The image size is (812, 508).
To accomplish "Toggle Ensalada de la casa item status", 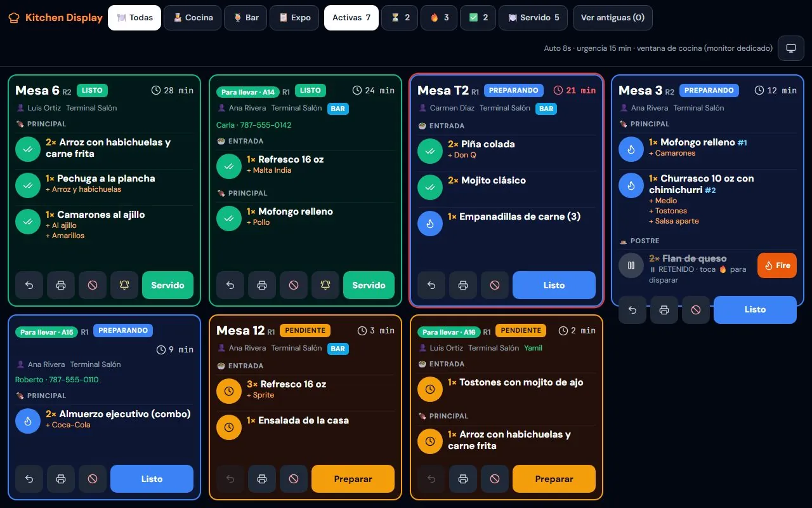I will (x=229, y=427).
